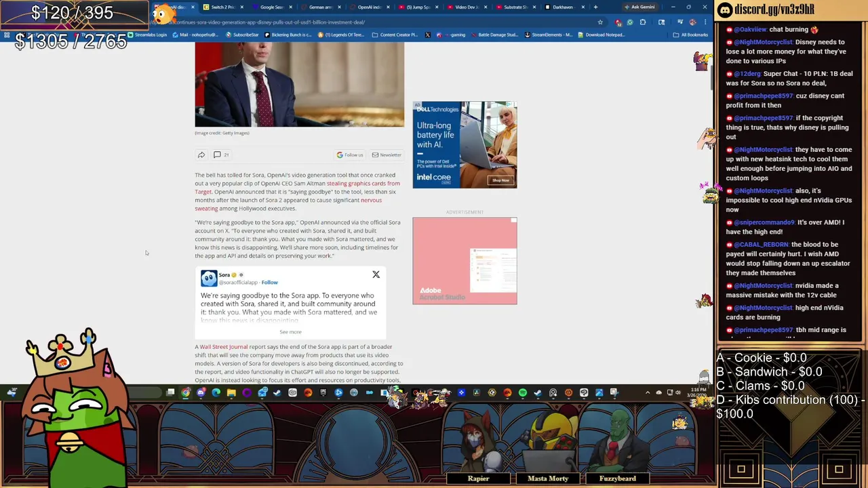The width and height of the screenshot is (868, 488).
Task: Open the Streamlabs Login bookmark
Action: (148, 35)
